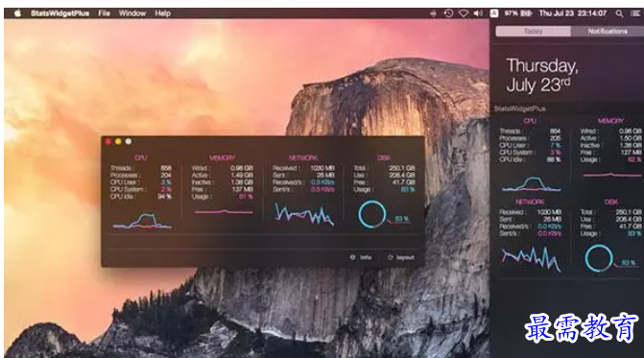Click the Memory graph in Notification Center widget

[x=612, y=175]
